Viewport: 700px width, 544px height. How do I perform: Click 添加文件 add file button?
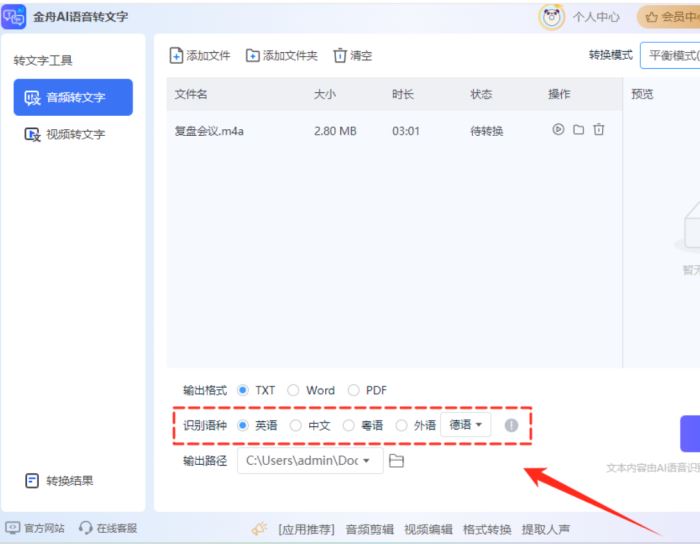coord(200,55)
